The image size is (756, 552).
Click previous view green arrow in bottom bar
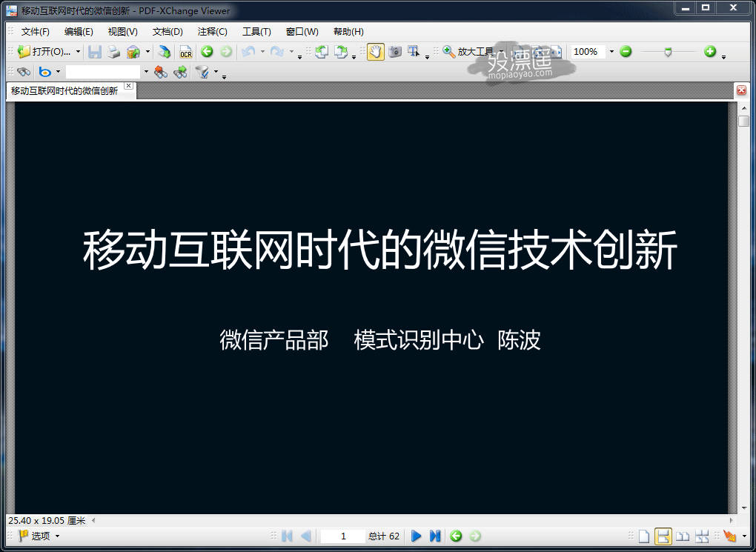pos(456,536)
